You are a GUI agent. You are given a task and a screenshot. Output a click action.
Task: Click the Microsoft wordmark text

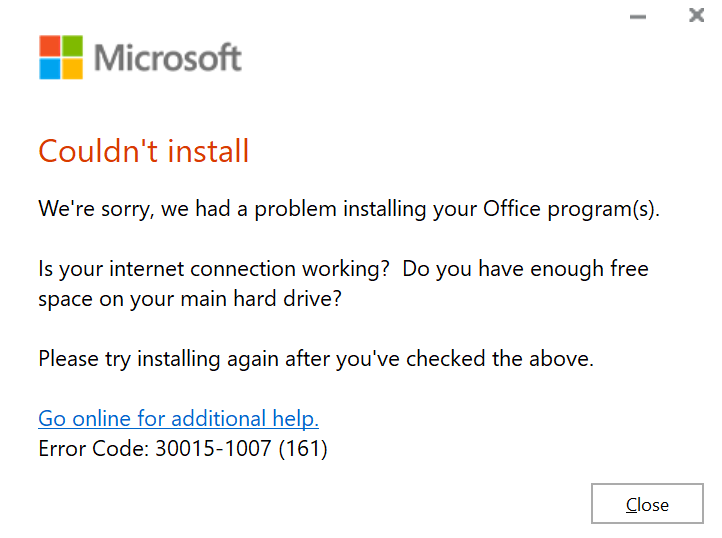tap(168, 57)
